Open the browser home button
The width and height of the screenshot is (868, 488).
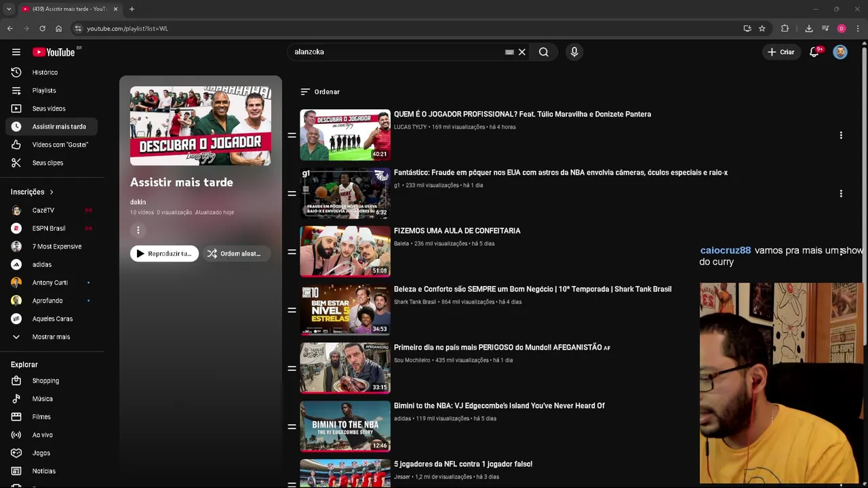tap(58, 28)
